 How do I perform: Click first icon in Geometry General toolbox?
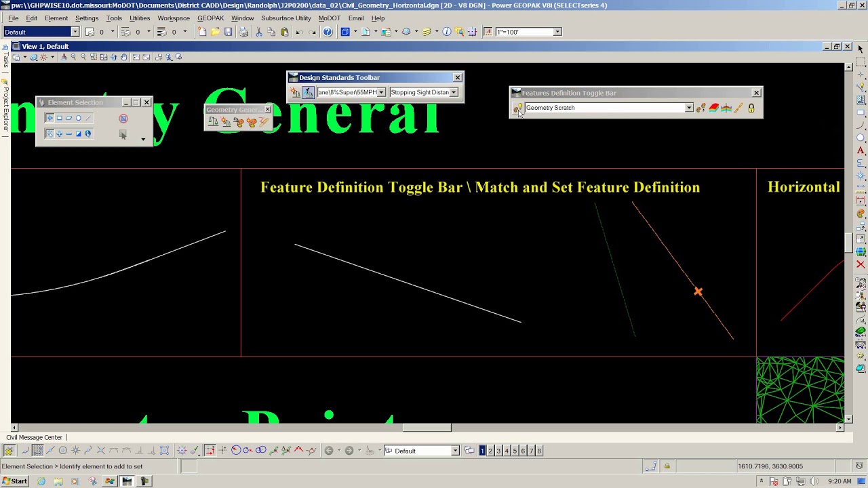pos(213,122)
